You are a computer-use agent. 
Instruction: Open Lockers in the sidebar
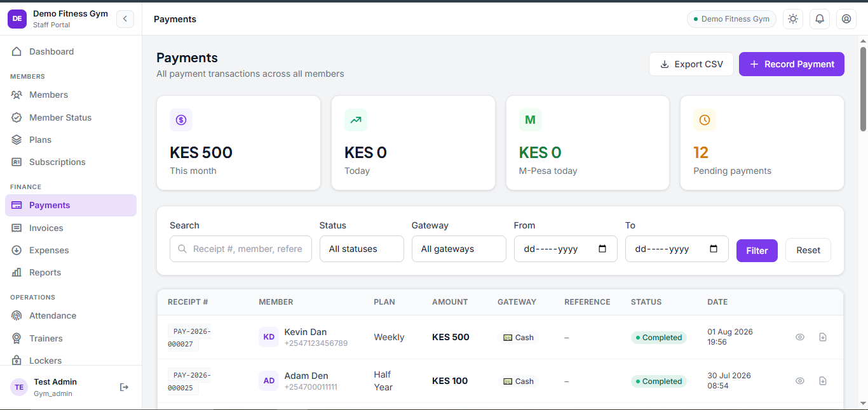pos(71,360)
